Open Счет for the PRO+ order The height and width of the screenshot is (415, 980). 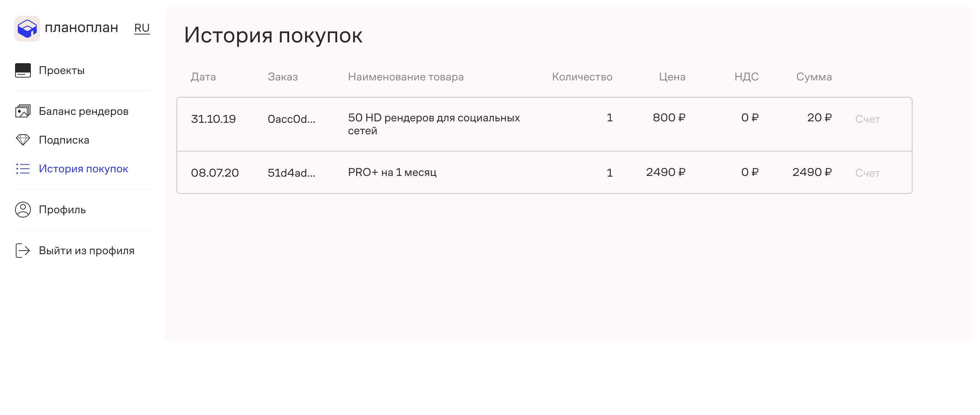click(867, 173)
